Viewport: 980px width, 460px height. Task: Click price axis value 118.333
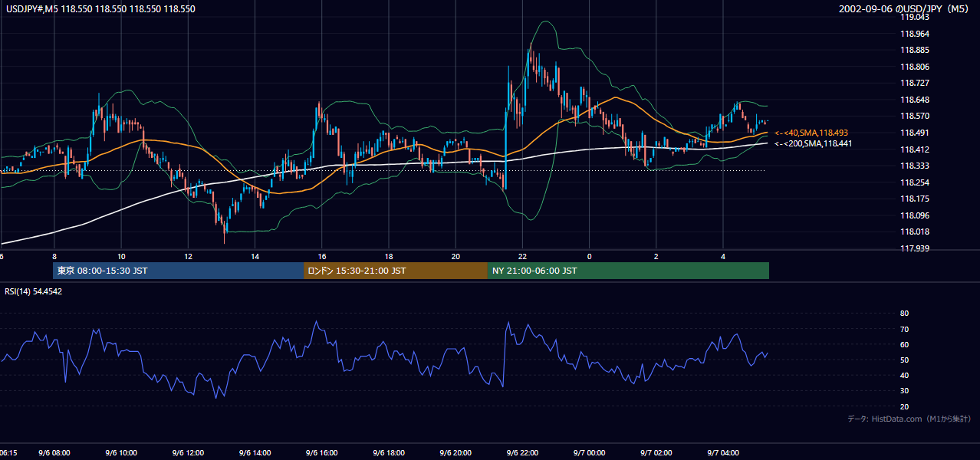[x=914, y=166]
